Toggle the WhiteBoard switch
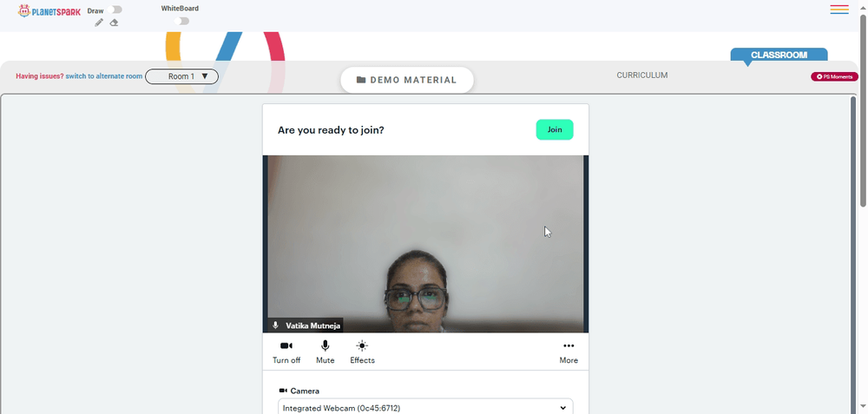This screenshot has height=414, width=868. (x=181, y=21)
